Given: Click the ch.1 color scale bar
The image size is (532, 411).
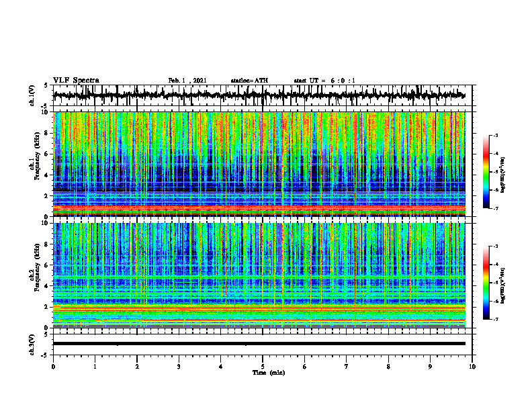Looking at the screenshot, I should point(486,172).
